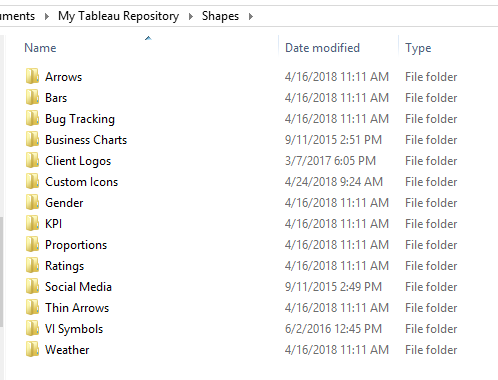Screen dimensions: 498x380
Task: Select the VI Symbols folder icon
Action: tap(32, 328)
